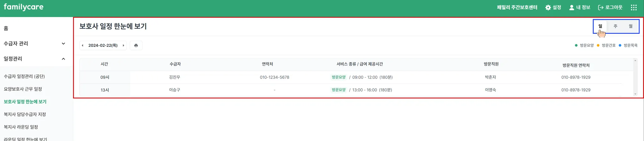
Task: Open 복지사 담당수급자 지정 menu
Action: click(25, 114)
